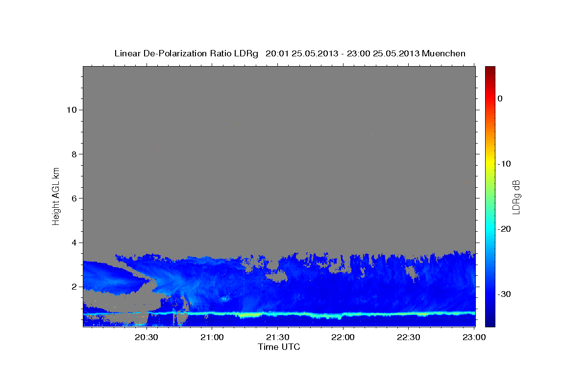
Task: Click the colorbar value '-10'
Action: 504,164
